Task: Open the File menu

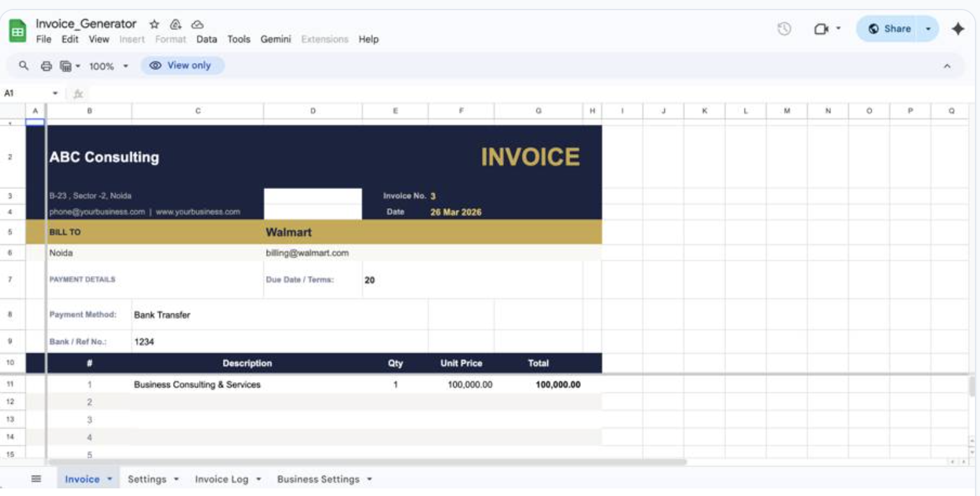Action: pos(44,39)
